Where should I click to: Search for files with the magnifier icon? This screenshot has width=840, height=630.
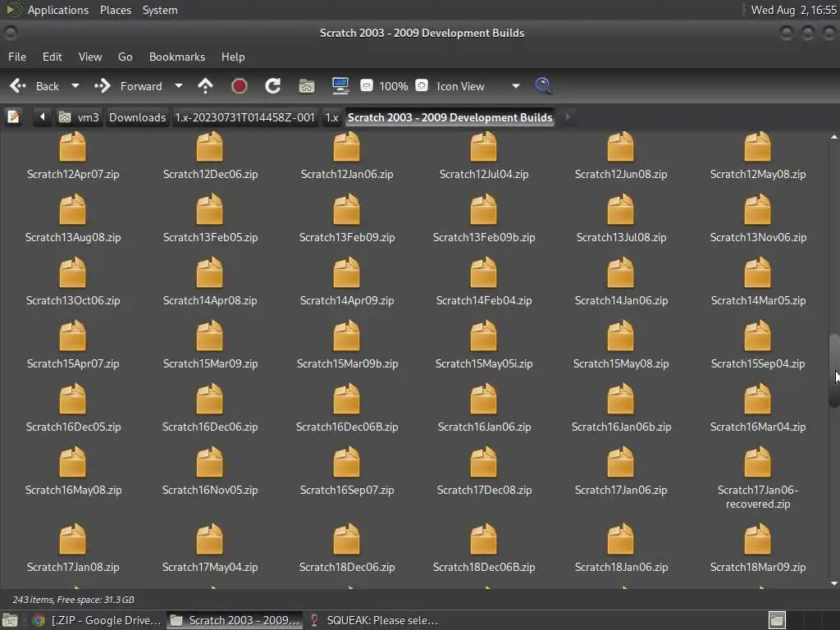coord(543,85)
